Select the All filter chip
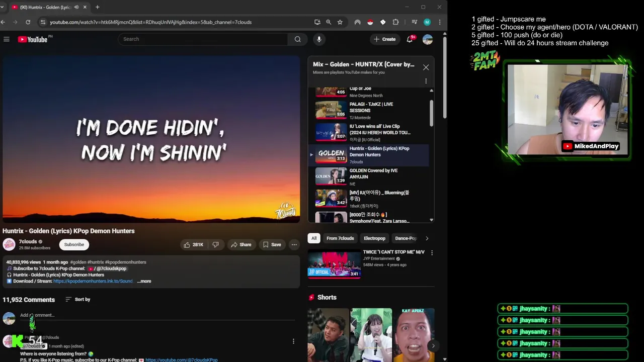This screenshot has height=362, width=644. click(314, 238)
